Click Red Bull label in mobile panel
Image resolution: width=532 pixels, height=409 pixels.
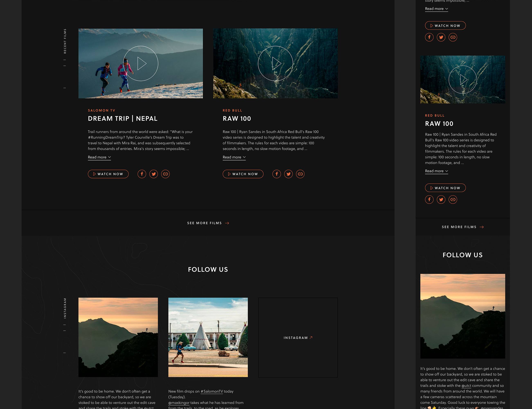pos(435,115)
